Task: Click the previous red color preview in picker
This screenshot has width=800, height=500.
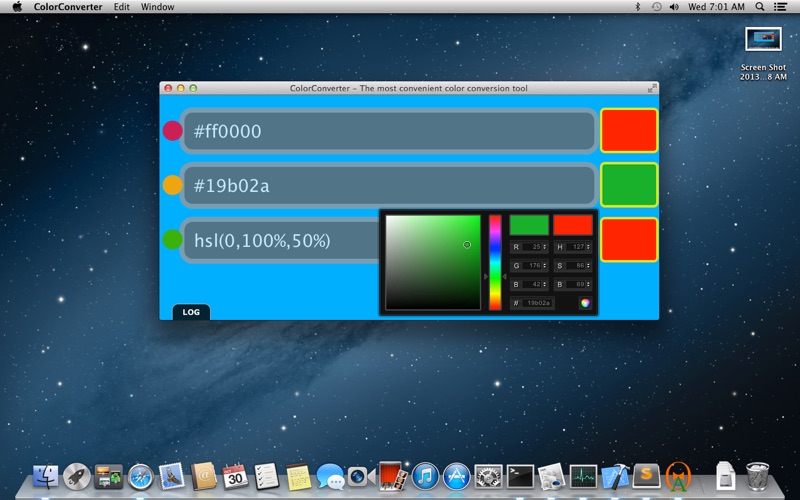Action: pos(573,224)
